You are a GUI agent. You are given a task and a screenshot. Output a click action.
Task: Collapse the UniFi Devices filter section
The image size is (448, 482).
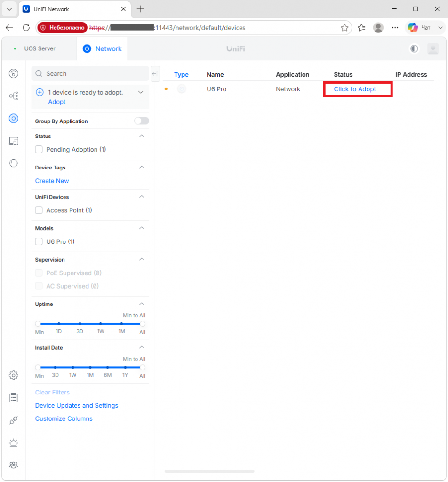click(x=142, y=197)
